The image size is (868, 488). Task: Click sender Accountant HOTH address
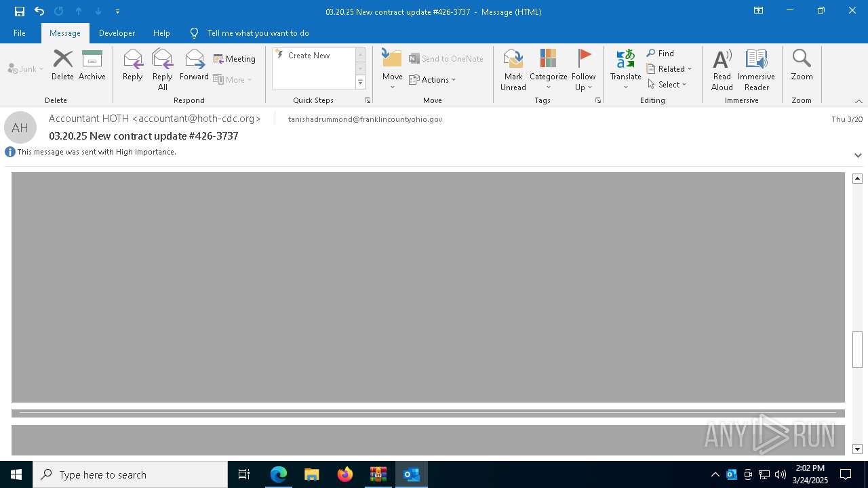[155, 119]
